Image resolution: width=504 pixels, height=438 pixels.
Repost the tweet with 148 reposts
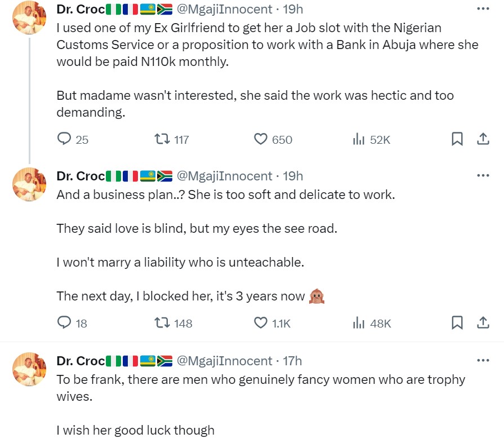pyautogui.click(x=162, y=322)
